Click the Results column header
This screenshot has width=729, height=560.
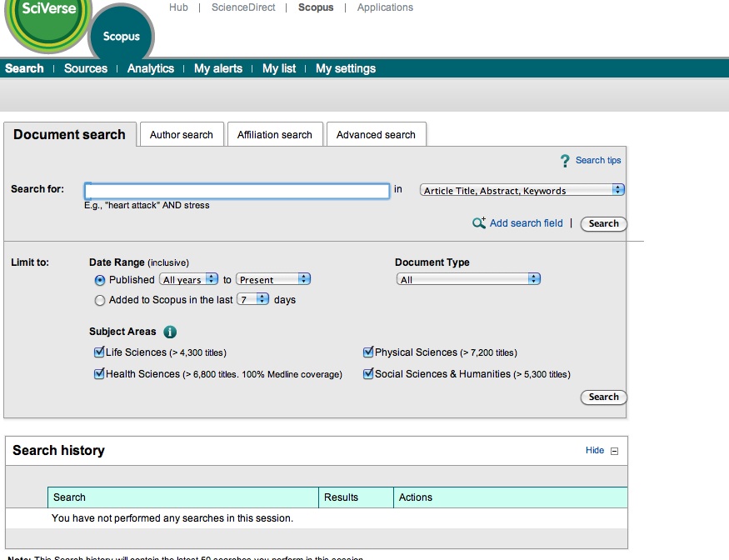356,497
